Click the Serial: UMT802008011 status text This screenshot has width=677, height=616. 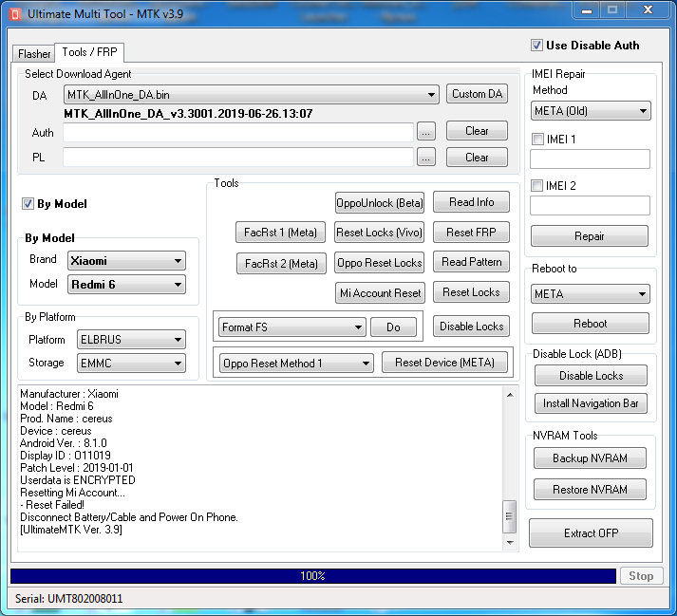(x=68, y=599)
